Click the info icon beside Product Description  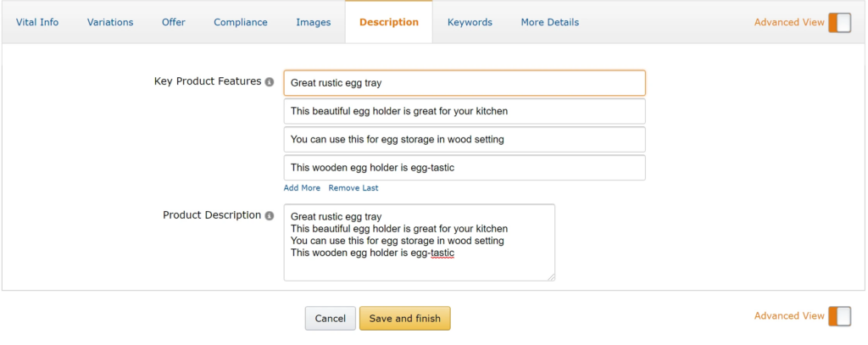pyautogui.click(x=270, y=216)
